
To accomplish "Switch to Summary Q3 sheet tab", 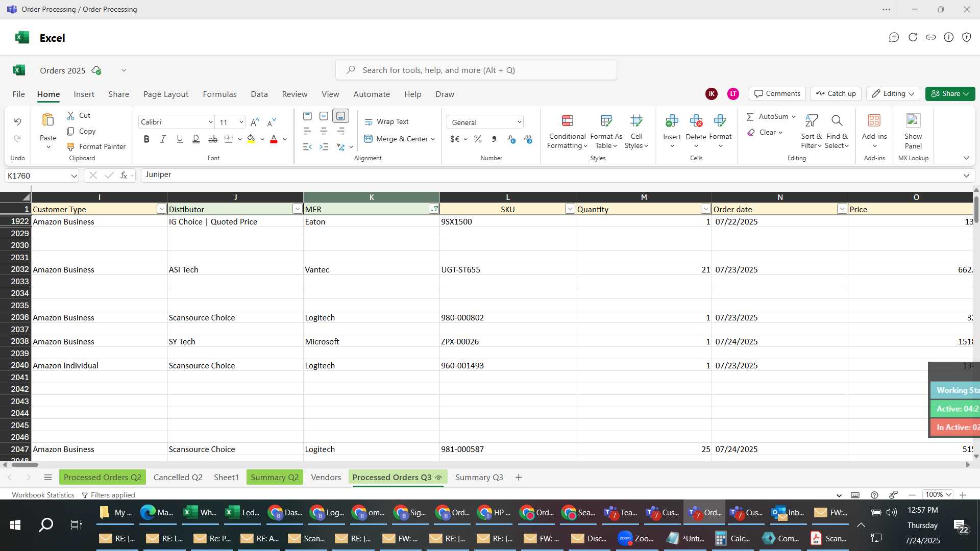I will tap(479, 477).
